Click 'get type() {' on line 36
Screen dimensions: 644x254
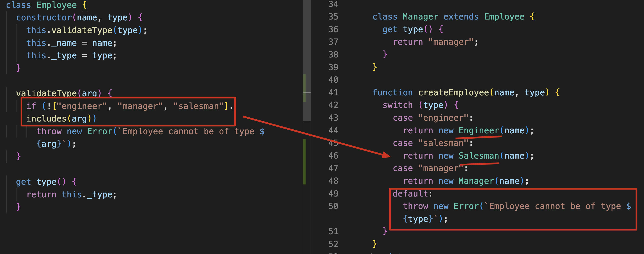413,29
